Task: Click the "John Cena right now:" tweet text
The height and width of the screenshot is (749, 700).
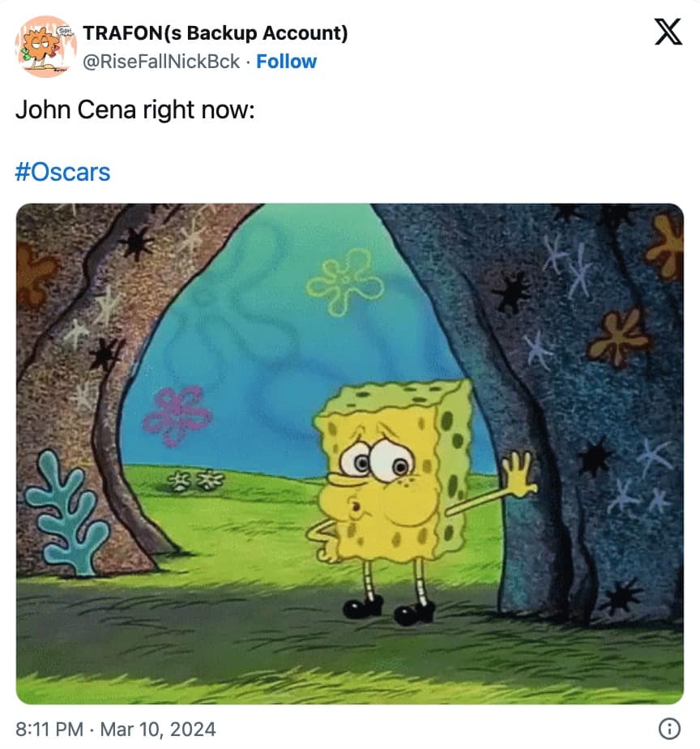Action: click(x=134, y=109)
